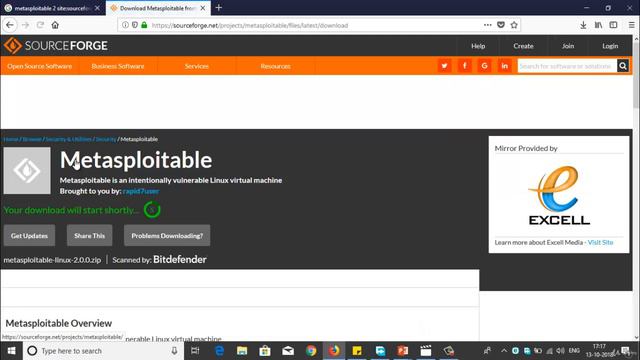Switch to the metasploitable 2 site tab

point(52,8)
